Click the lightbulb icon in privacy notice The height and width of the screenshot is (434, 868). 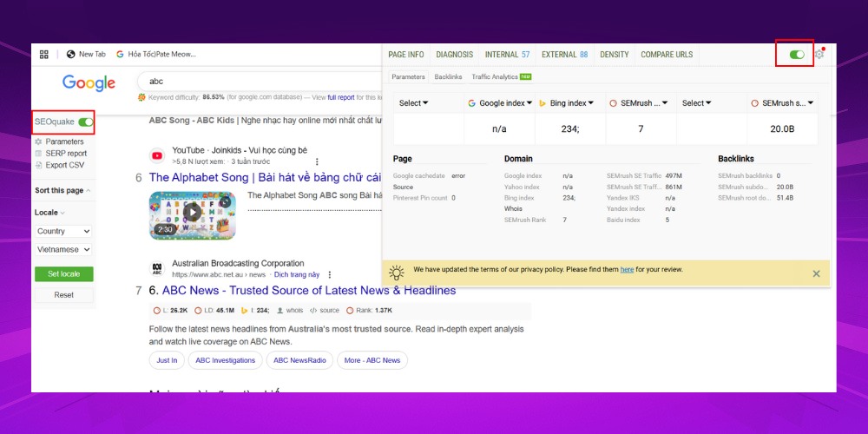(x=397, y=273)
